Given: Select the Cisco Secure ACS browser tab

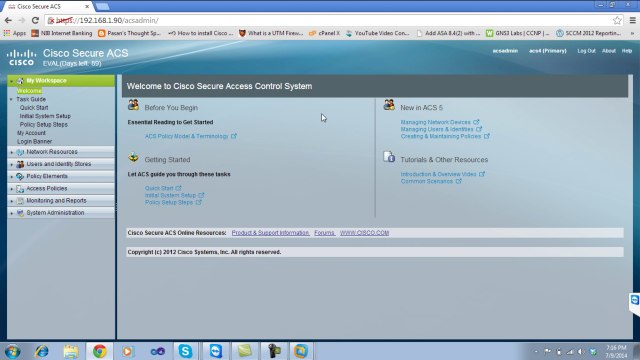Looking at the screenshot, I should click(48, 7).
